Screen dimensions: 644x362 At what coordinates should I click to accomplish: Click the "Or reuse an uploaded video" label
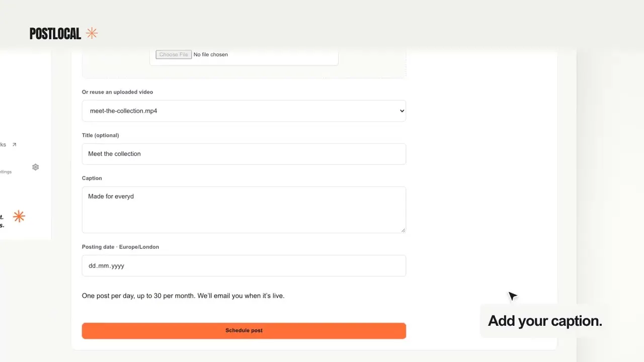coord(117,92)
